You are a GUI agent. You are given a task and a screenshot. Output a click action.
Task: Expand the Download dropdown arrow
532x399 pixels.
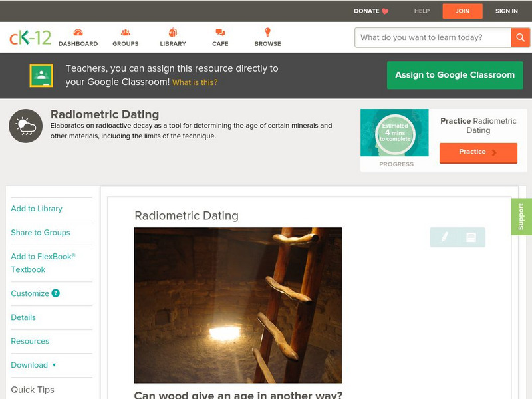[x=54, y=365]
